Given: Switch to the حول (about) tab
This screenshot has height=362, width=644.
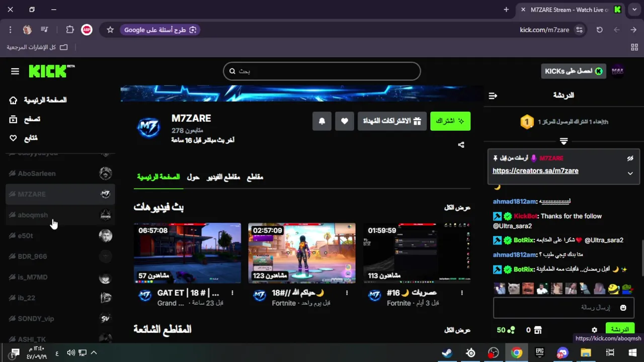Looking at the screenshot, I should coord(193,177).
